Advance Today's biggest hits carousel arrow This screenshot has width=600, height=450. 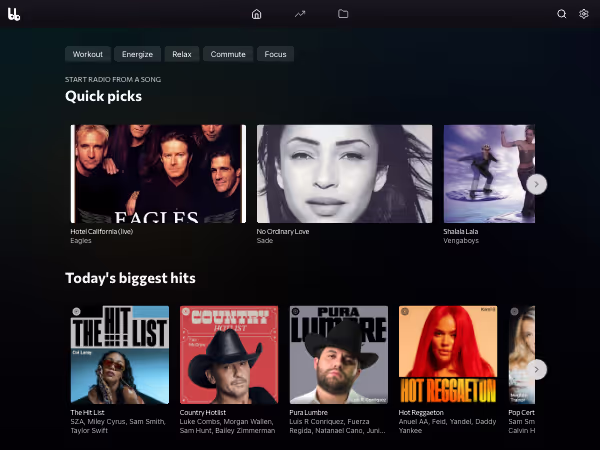(536, 369)
